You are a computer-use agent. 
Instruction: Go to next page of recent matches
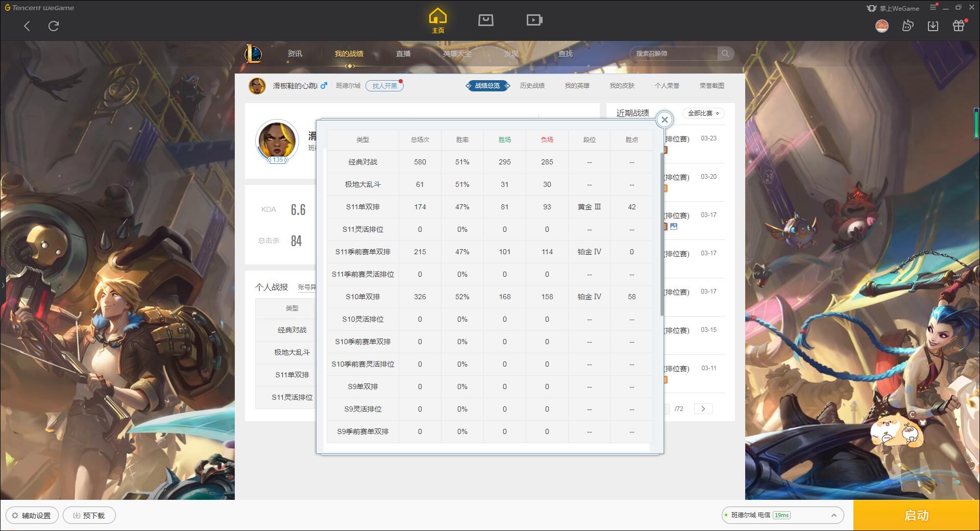pos(703,408)
